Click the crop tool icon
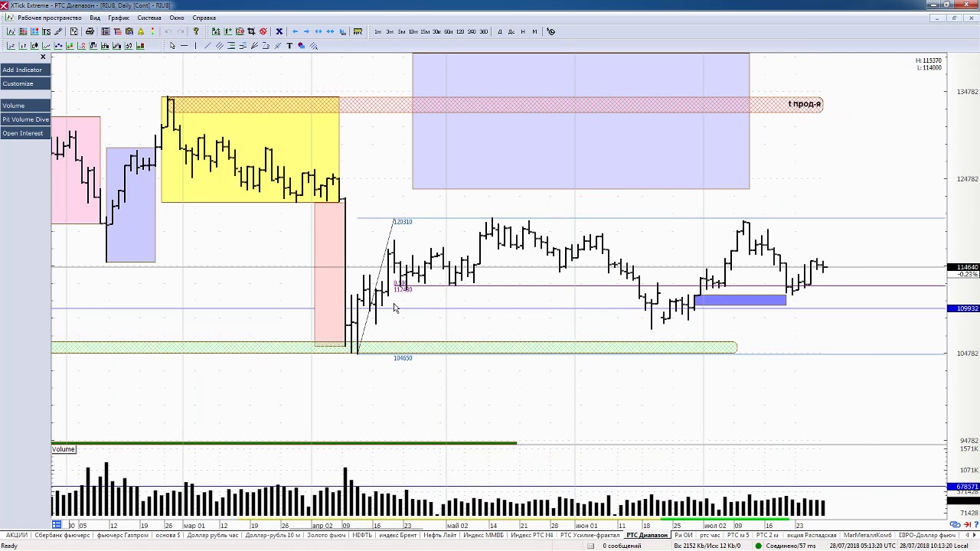Viewport: 980px width, 551px height. (251, 31)
